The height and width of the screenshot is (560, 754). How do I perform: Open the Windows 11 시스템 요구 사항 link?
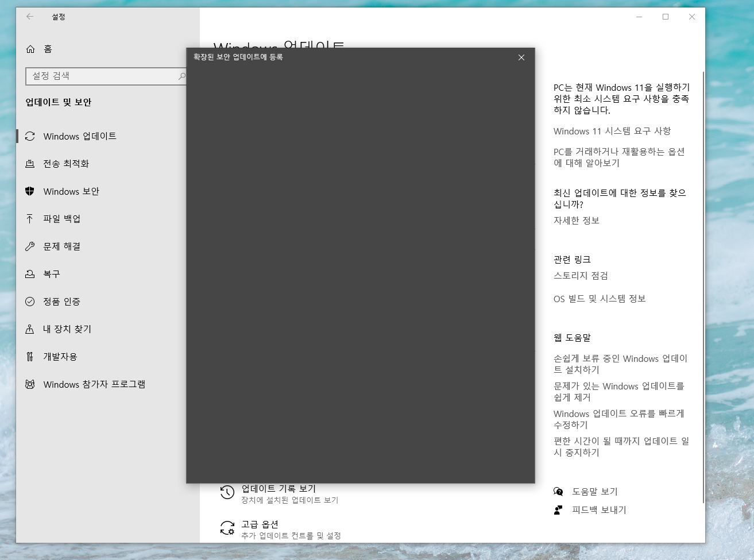click(x=612, y=131)
